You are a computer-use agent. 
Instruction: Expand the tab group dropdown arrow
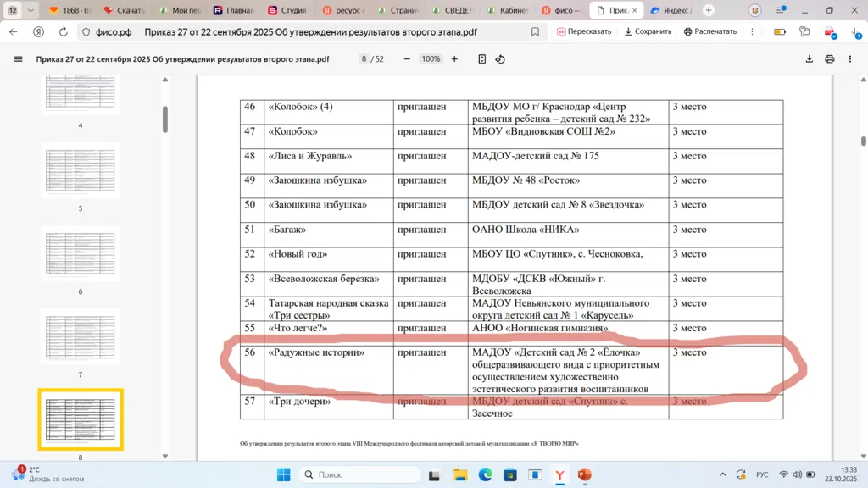click(31, 10)
